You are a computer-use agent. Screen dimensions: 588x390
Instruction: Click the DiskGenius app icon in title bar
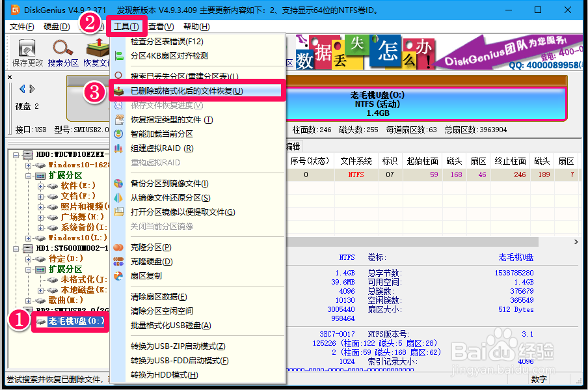[x=15, y=10]
